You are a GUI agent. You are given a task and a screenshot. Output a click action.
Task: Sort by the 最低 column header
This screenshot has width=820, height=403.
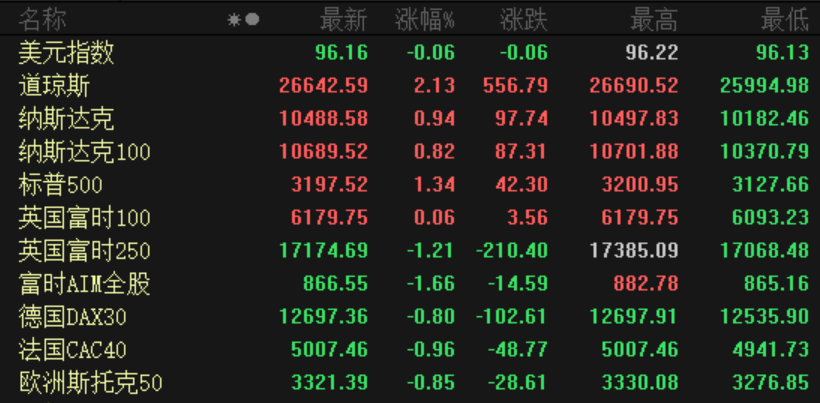click(784, 19)
